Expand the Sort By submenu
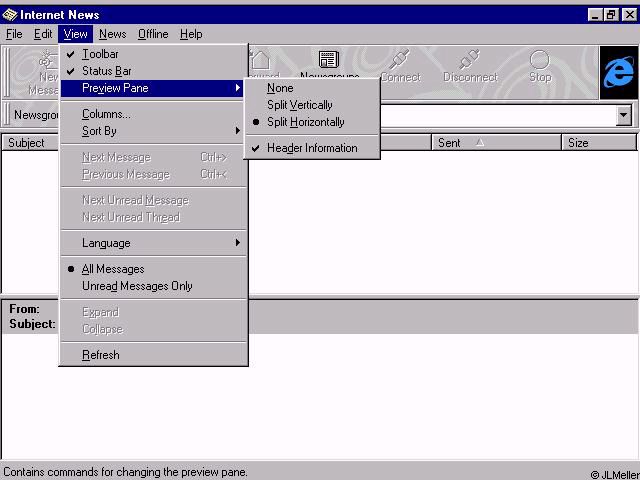The width and height of the screenshot is (640, 480). [153, 131]
